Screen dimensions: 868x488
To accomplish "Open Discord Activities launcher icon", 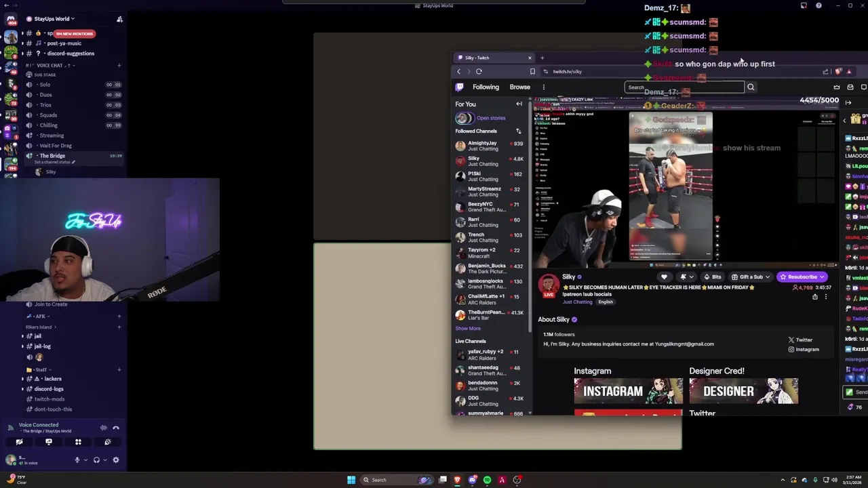I will [x=78, y=442].
